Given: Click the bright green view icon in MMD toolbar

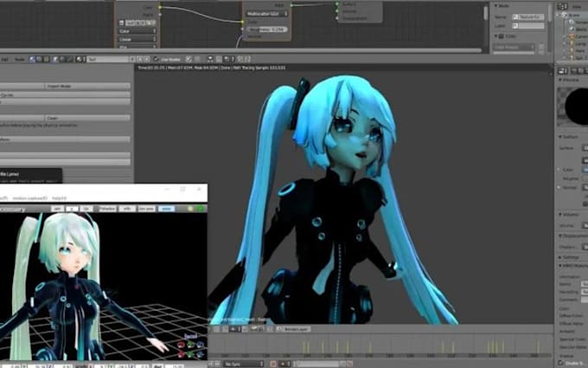Looking at the screenshot, I should tap(201, 209).
